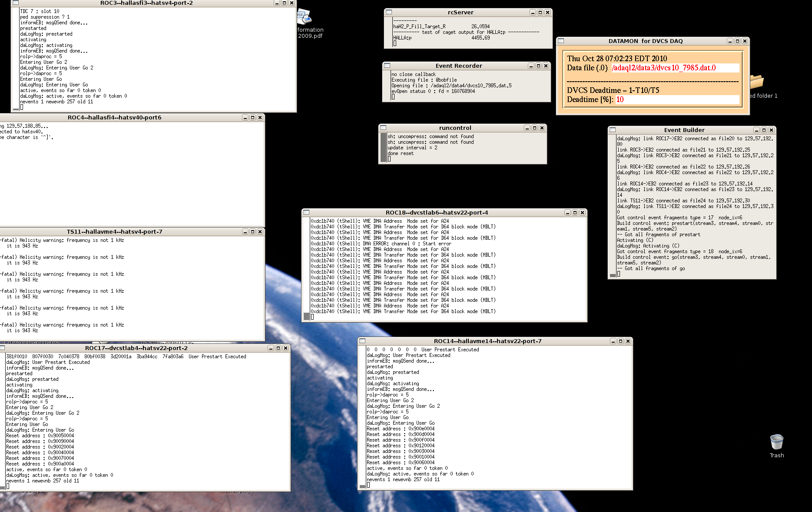Viewport: 812px width, 512px height.
Task: Close the ROC4 hallasfi4 terminal
Action: coord(260,118)
